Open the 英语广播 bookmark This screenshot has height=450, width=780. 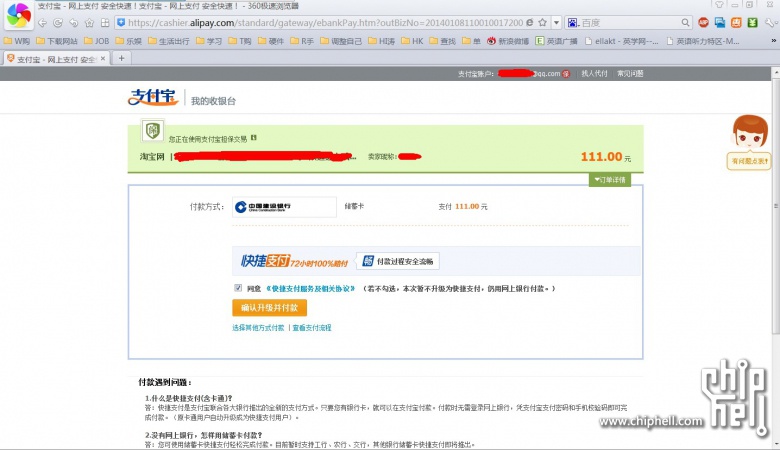click(556, 41)
